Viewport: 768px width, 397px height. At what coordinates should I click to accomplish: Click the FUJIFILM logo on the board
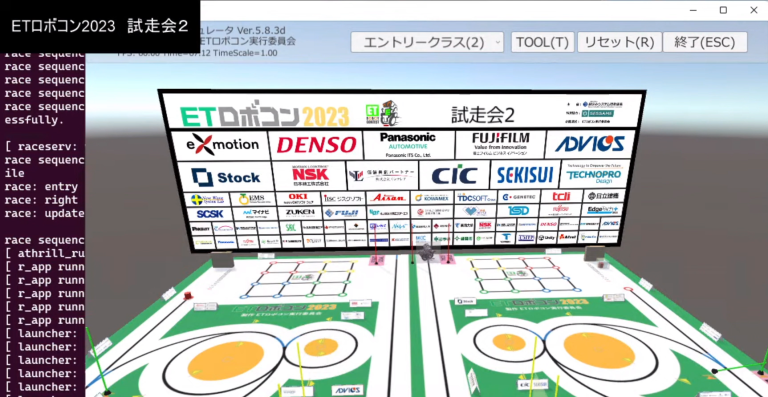click(500, 144)
